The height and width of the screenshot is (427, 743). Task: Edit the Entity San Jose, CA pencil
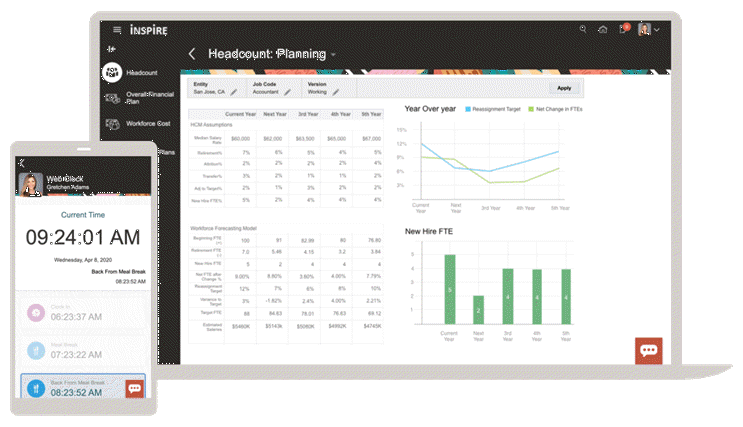click(234, 92)
